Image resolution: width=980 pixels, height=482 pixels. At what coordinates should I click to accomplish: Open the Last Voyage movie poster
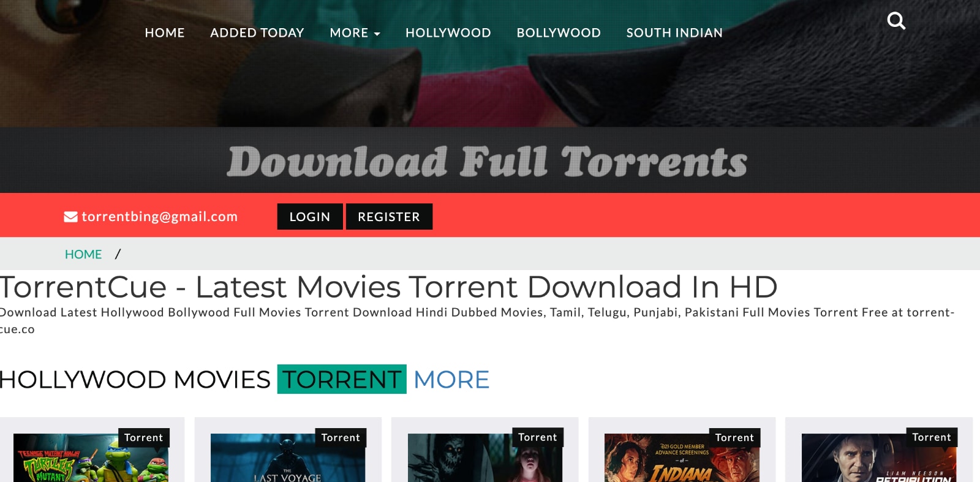288,459
